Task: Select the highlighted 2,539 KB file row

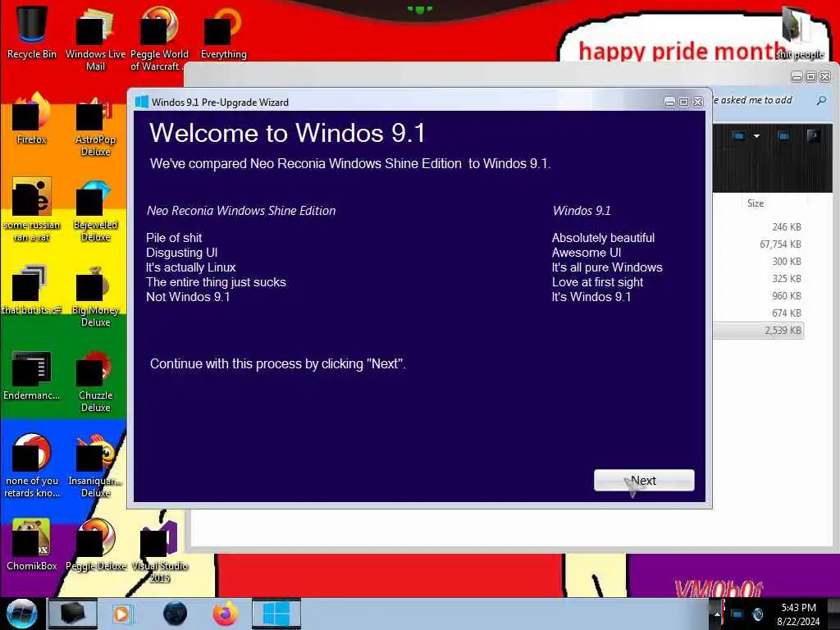Action: coord(759,330)
